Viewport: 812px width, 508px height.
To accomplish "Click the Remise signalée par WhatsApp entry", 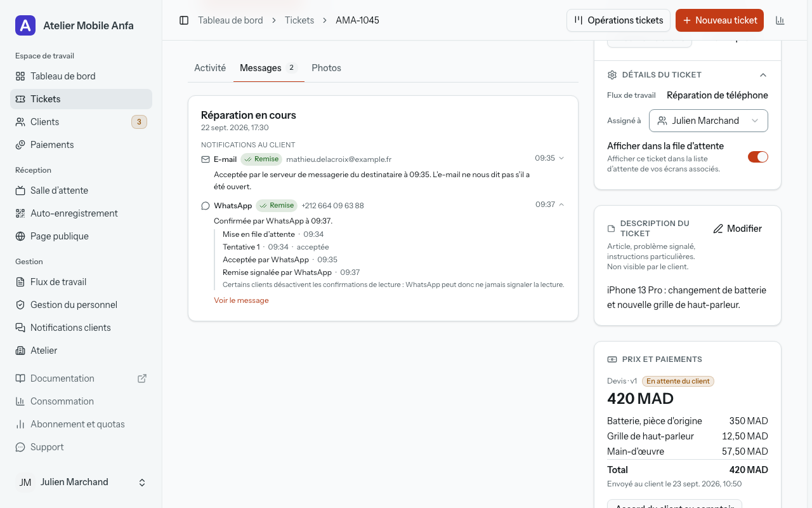I will pos(291,272).
